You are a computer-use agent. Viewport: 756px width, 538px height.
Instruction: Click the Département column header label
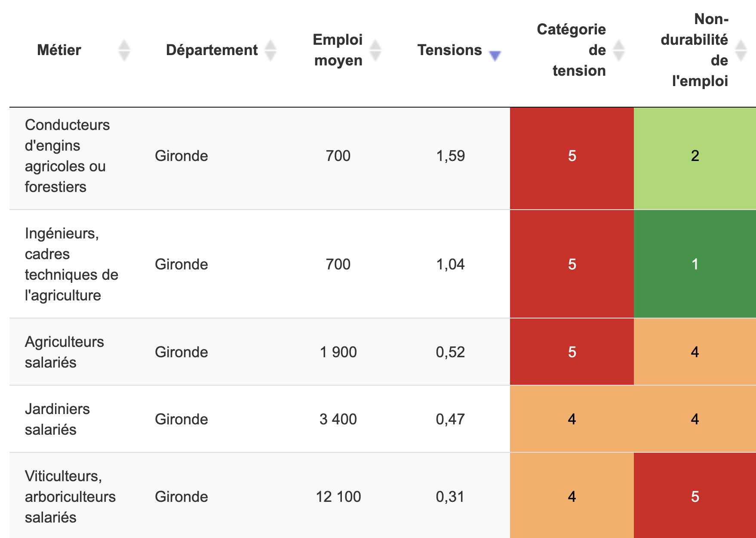(212, 50)
